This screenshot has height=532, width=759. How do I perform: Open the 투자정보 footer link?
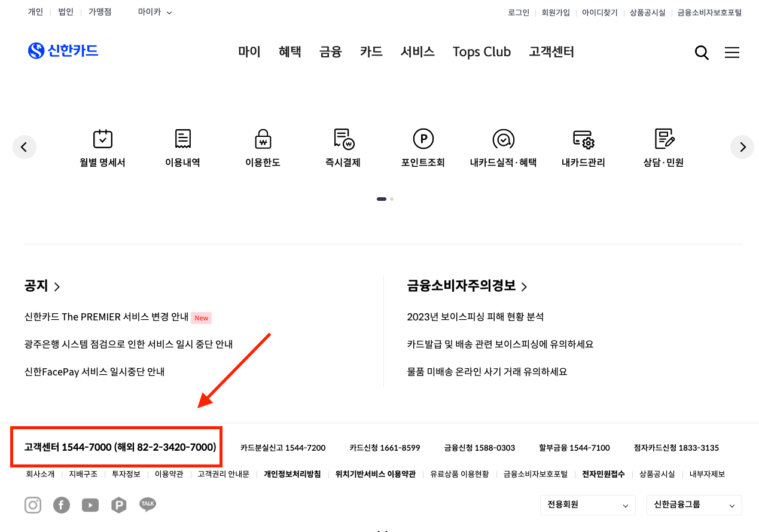click(126, 474)
